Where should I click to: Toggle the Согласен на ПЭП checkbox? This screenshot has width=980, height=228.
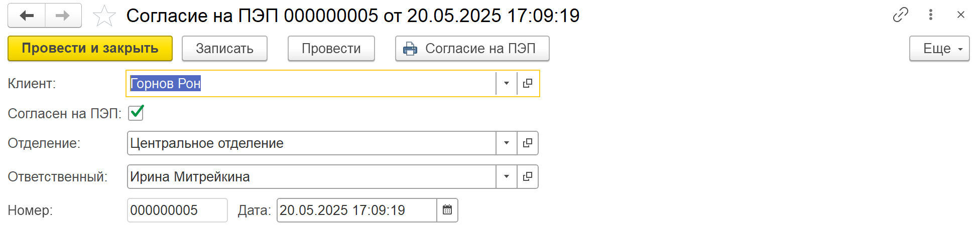pos(136,113)
